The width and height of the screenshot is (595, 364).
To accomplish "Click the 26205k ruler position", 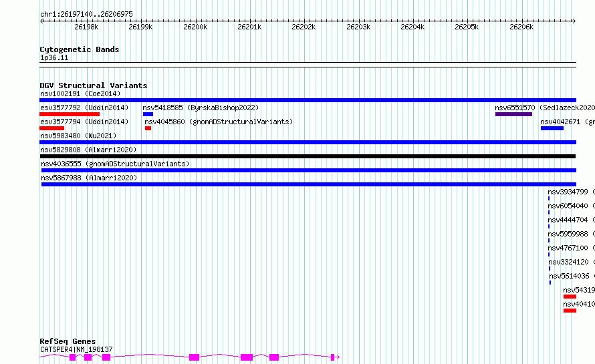I will pos(467,27).
